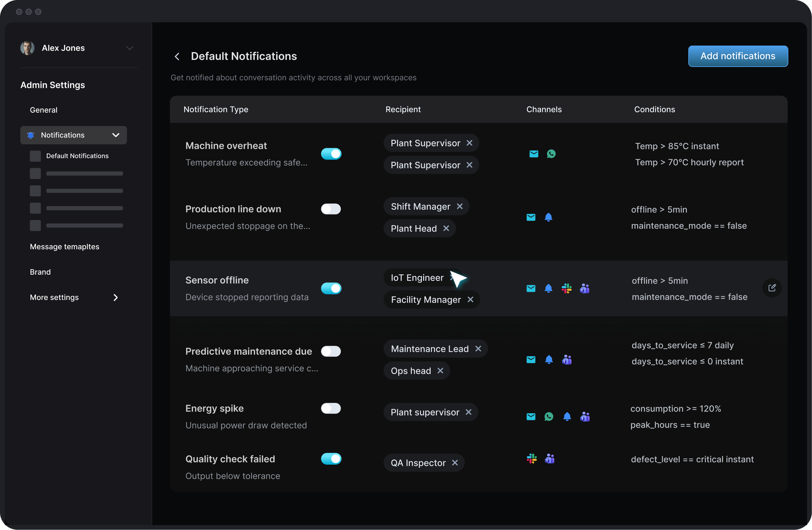Expand More settings in the sidebar
This screenshot has height=530, width=812.
115,297
